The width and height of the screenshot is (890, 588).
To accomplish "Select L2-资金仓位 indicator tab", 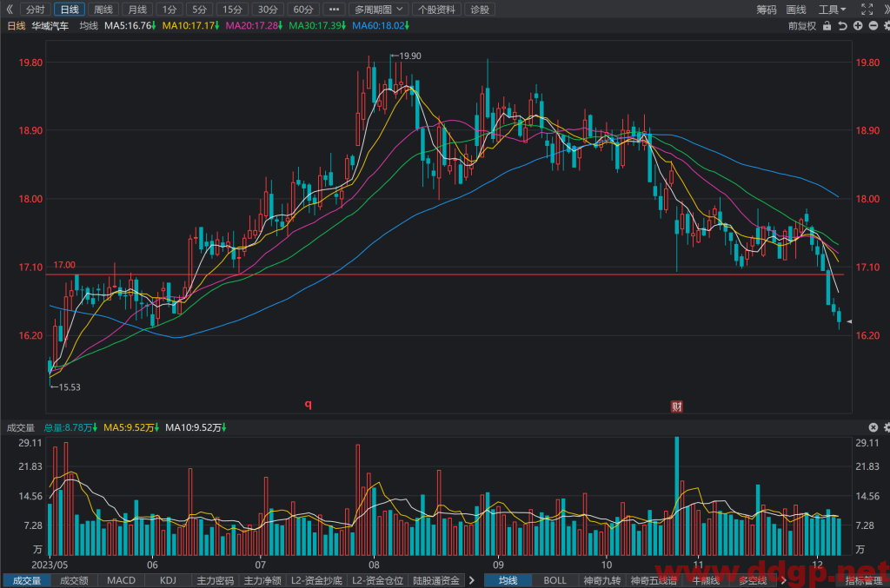I will [377, 580].
